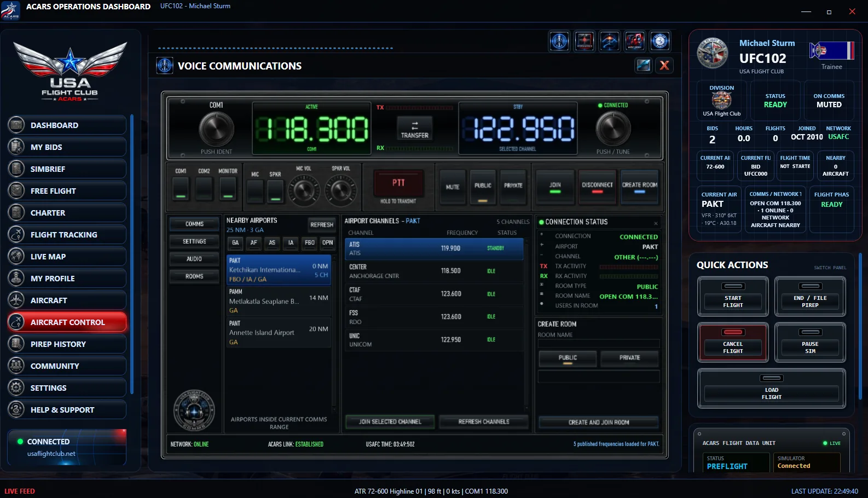Viewport: 868px width, 498px height.
Task: Click the Settings gear sidebar icon
Action: point(17,388)
